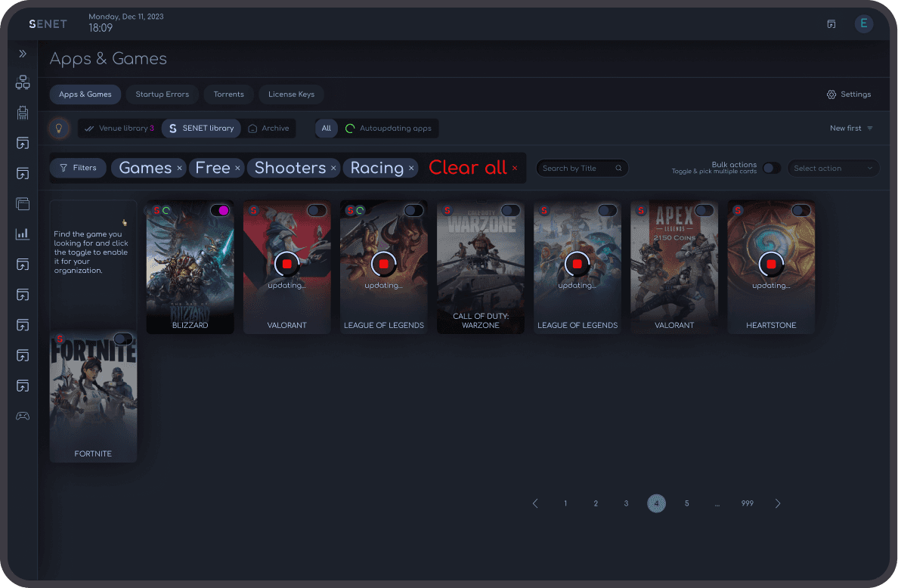Remove the Shooters filter chip
The height and width of the screenshot is (588, 898).
[x=333, y=169]
